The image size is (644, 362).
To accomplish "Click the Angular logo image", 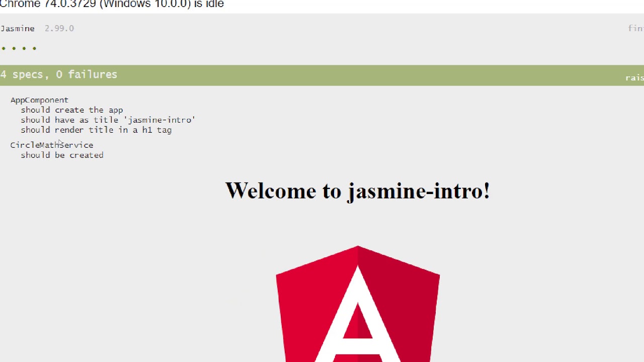I will pyautogui.click(x=358, y=304).
